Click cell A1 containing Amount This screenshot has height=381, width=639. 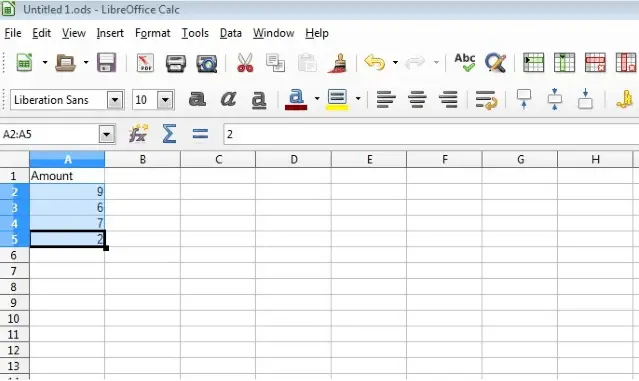(67, 176)
